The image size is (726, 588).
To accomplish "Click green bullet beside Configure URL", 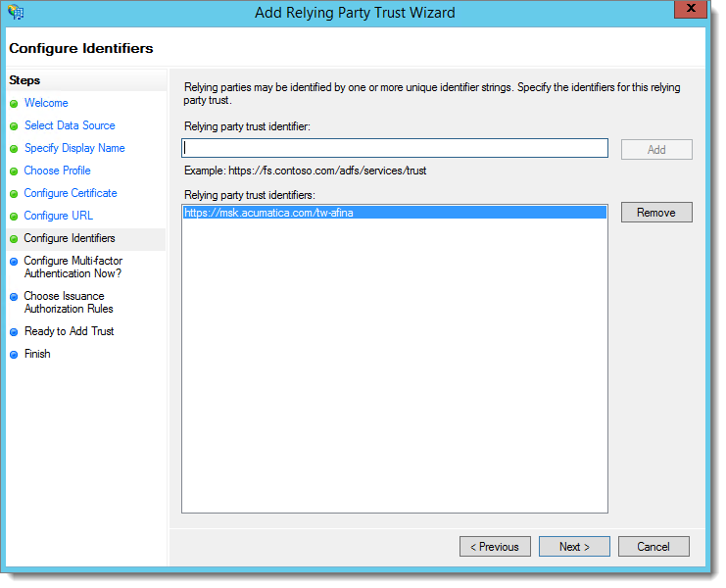I will click(x=14, y=217).
